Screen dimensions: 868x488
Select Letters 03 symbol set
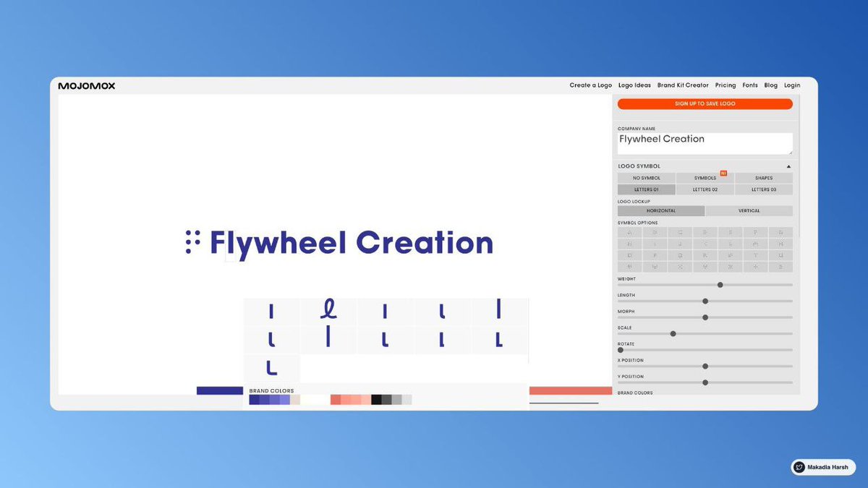pyautogui.click(x=764, y=189)
